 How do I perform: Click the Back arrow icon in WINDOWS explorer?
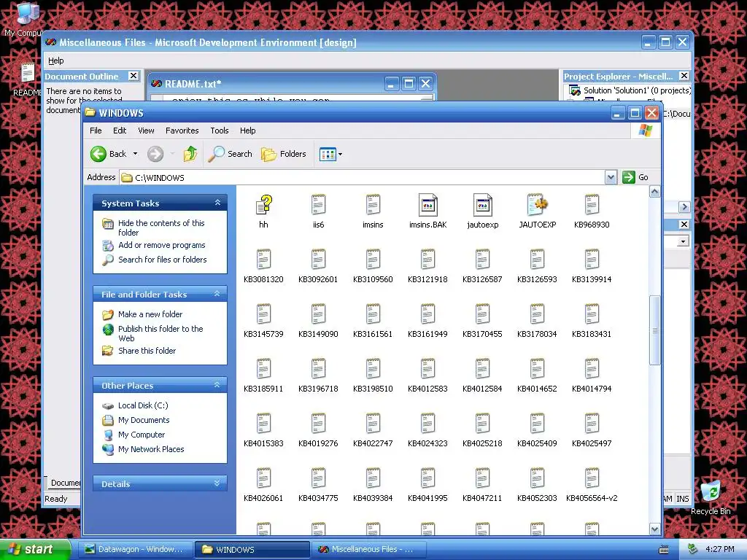(x=98, y=154)
